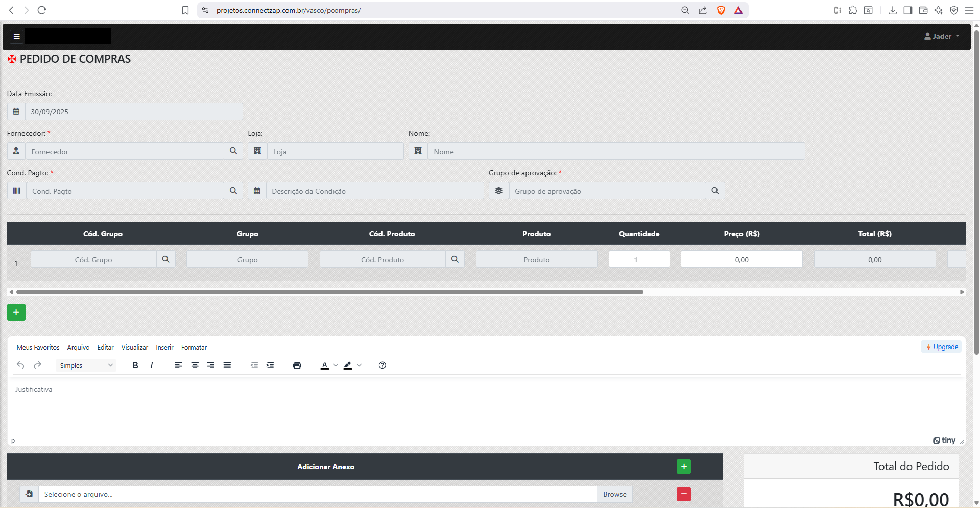Click the Upgrade link in editor
The image size is (980, 508).
942,347
